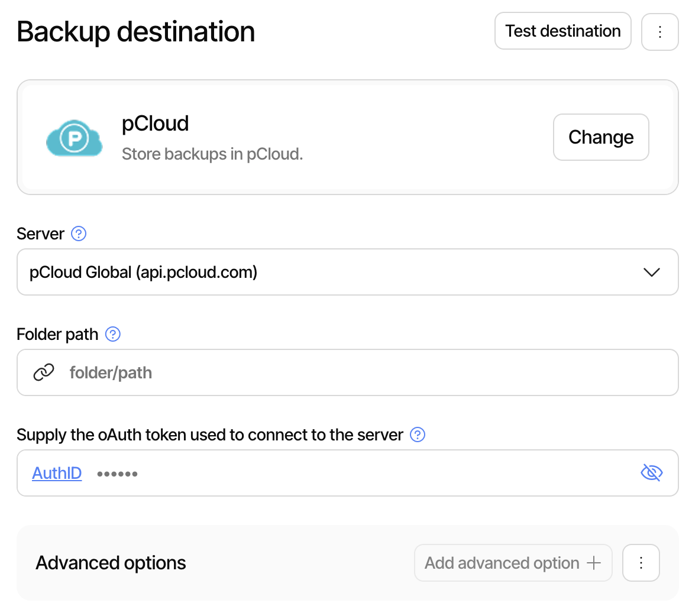Click the Advanced options section header
692x616 pixels.
(x=111, y=563)
